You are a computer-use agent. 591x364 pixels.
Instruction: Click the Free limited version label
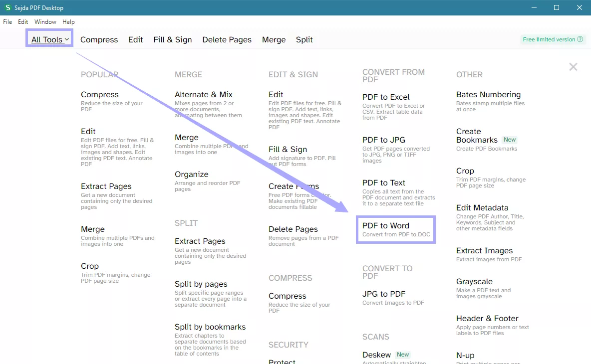(x=549, y=39)
